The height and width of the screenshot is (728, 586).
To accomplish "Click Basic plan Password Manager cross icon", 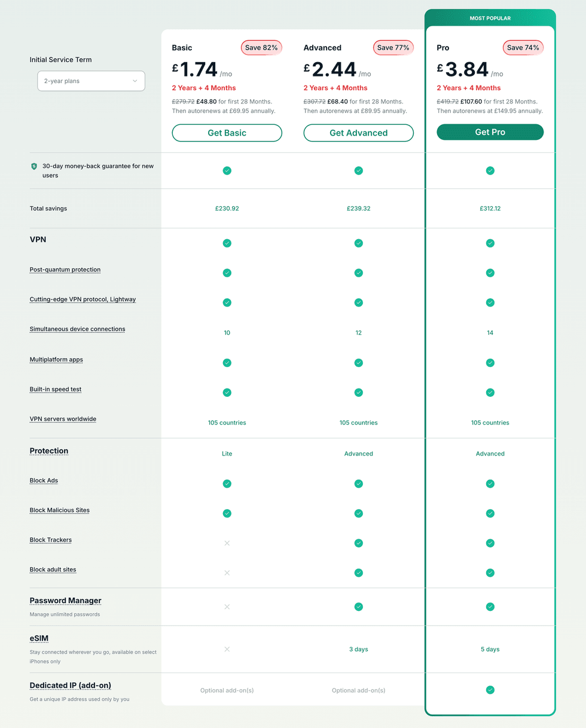I will click(x=227, y=607).
